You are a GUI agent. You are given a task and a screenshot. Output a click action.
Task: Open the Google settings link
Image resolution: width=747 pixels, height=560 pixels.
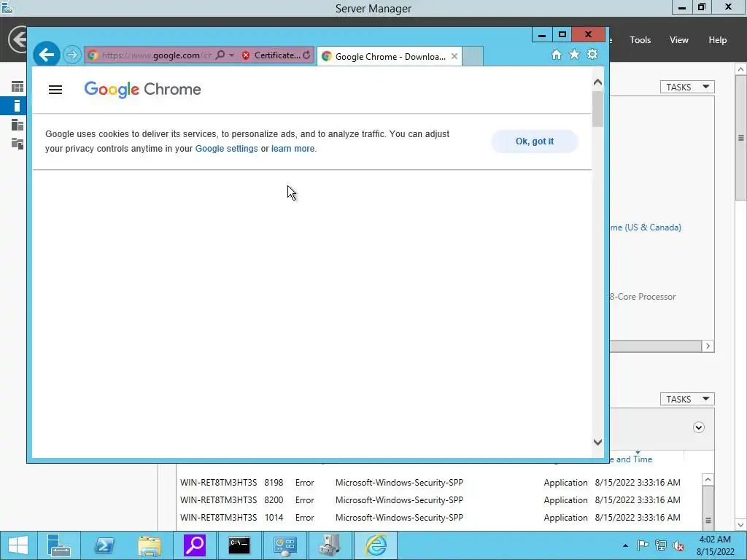click(226, 149)
